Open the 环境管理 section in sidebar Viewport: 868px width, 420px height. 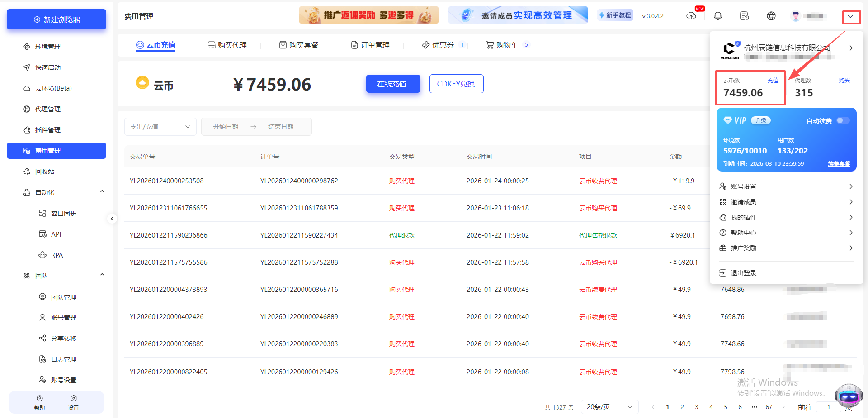click(x=47, y=46)
